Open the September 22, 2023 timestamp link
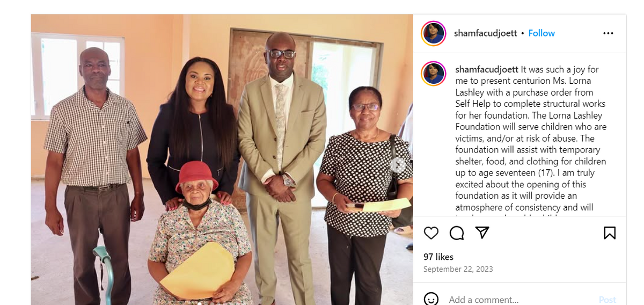Screen dimensions: 644x305 tap(458, 269)
